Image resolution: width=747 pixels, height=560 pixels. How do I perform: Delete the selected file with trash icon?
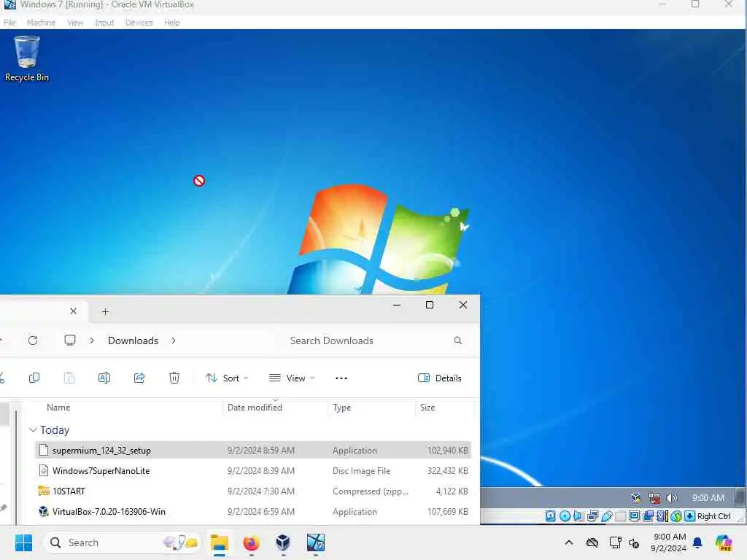pos(174,378)
